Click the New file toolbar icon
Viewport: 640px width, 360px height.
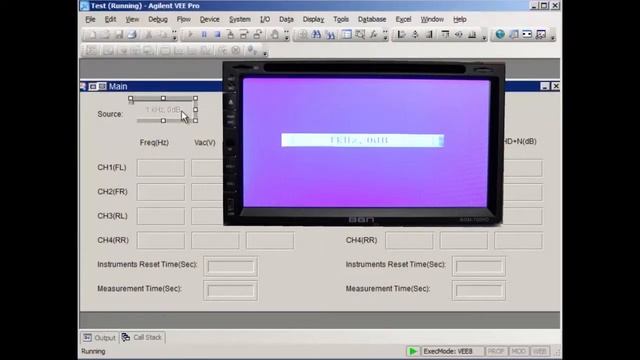92,35
